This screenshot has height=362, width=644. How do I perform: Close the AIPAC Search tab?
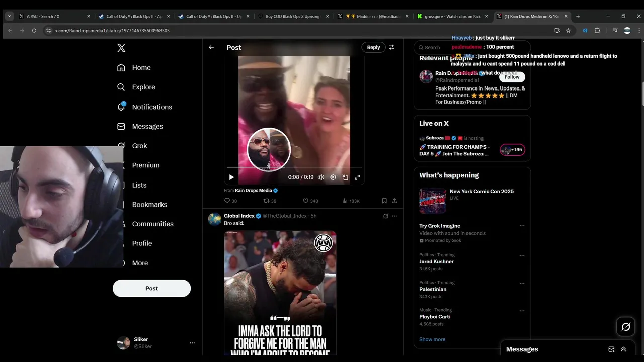[x=89, y=16]
